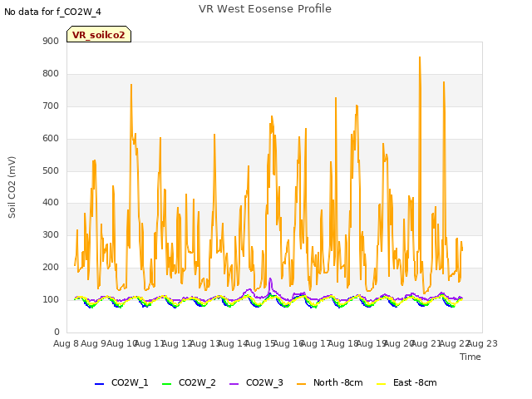Click the Time axis label
This screenshot has width=532, height=399.
(470, 357)
